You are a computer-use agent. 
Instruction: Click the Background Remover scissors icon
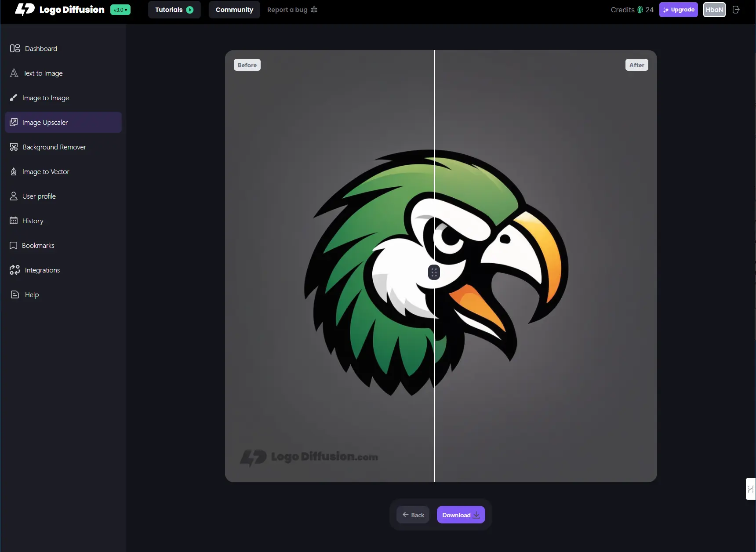point(14,147)
